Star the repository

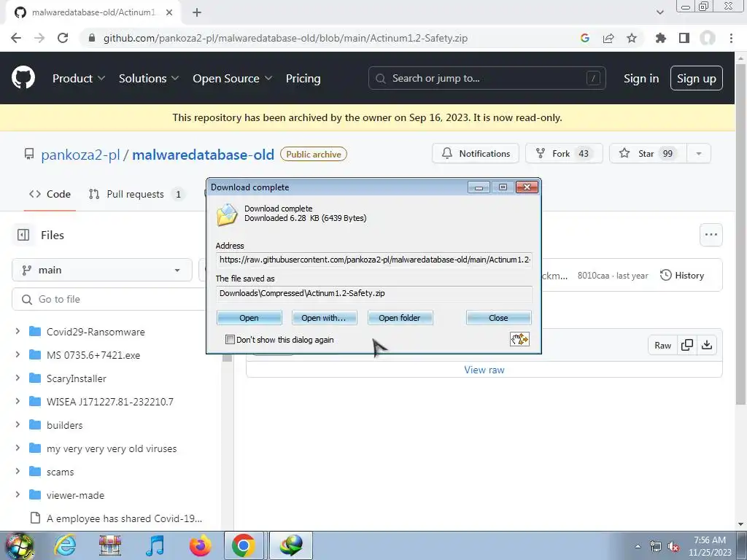[648, 153]
